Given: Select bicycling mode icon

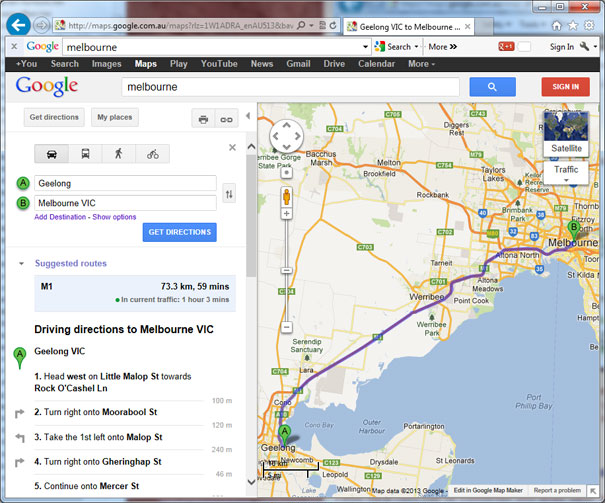Looking at the screenshot, I should [152, 154].
